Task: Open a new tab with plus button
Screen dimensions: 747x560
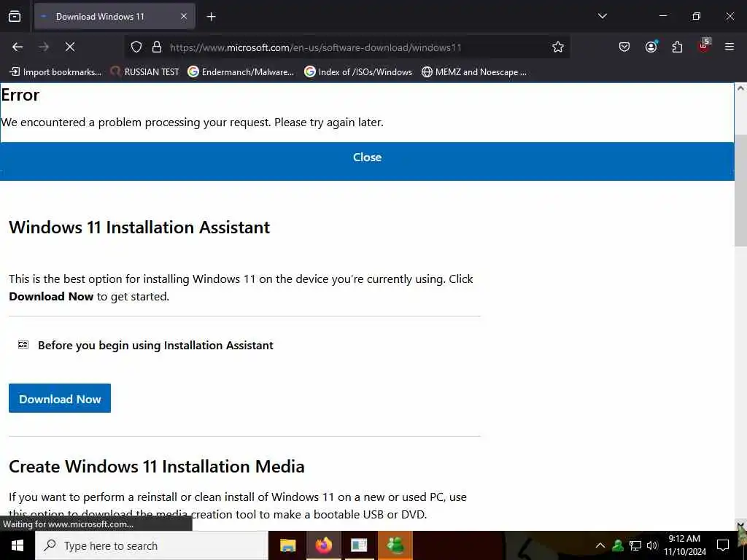Action: (x=211, y=17)
